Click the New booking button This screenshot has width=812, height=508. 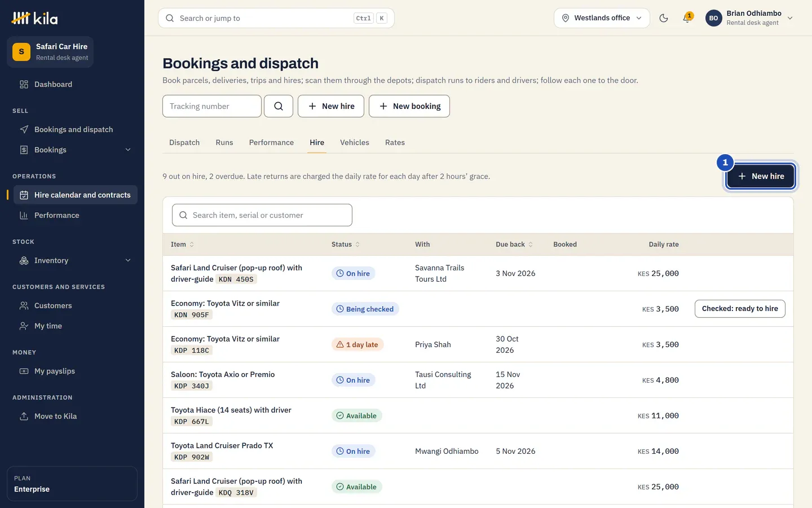click(x=409, y=106)
